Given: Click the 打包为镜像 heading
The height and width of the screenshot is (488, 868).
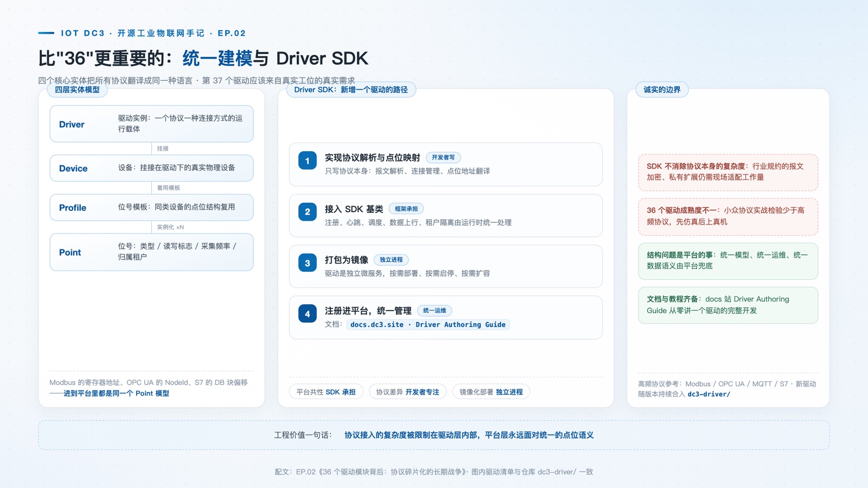Looking at the screenshot, I should (x=346, y=260).
